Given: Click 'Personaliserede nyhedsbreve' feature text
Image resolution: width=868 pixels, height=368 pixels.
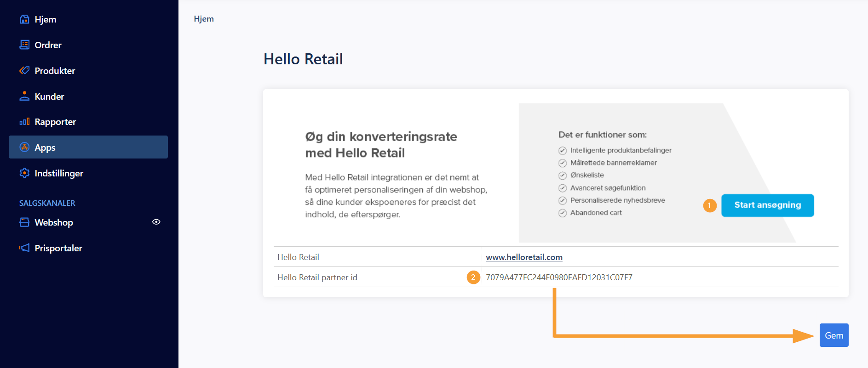Looking at the screenshot, I should point(617,200).
